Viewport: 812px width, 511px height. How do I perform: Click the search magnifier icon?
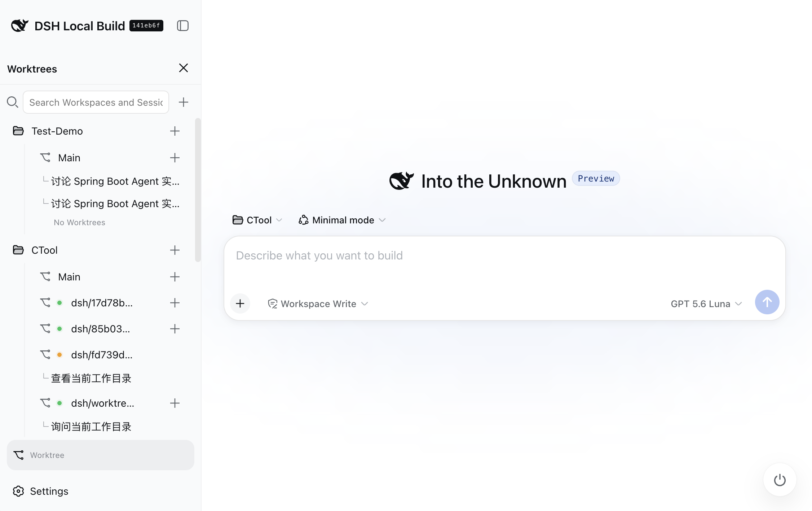tap(13, 102)
